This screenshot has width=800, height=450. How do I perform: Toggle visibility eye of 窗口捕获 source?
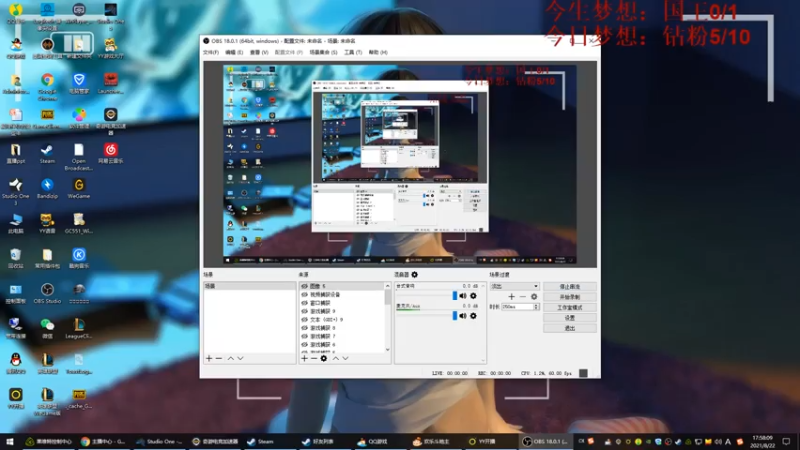tap(305, 303)
